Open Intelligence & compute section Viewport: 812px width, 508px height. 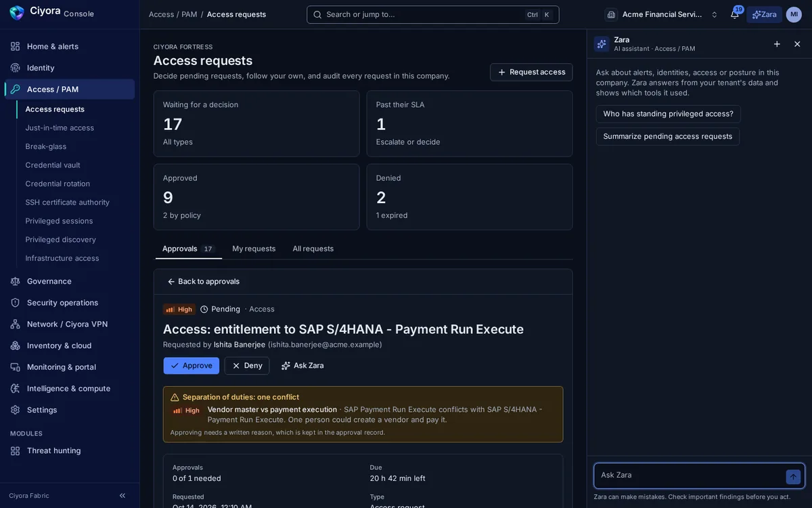coord(70,388)
